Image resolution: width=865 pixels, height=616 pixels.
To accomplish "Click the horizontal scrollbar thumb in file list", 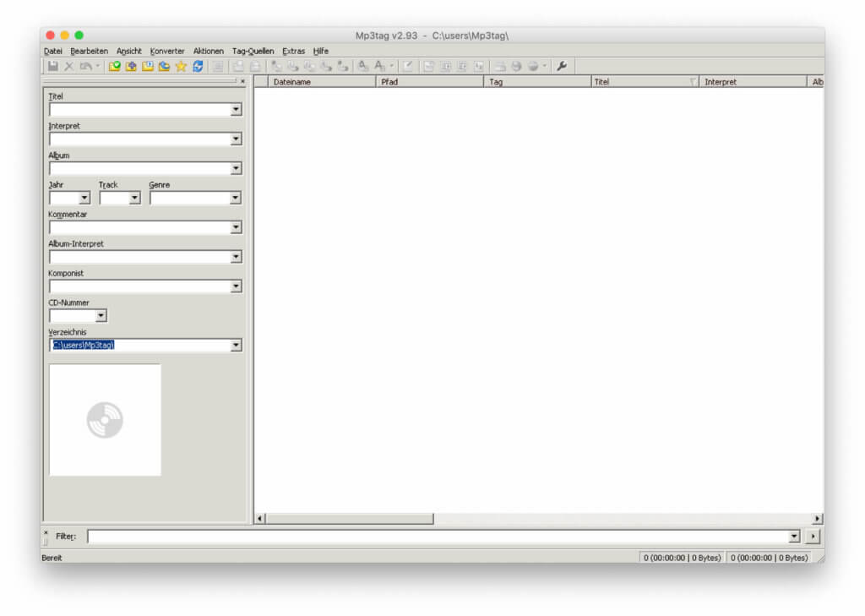I will (349, 519).
